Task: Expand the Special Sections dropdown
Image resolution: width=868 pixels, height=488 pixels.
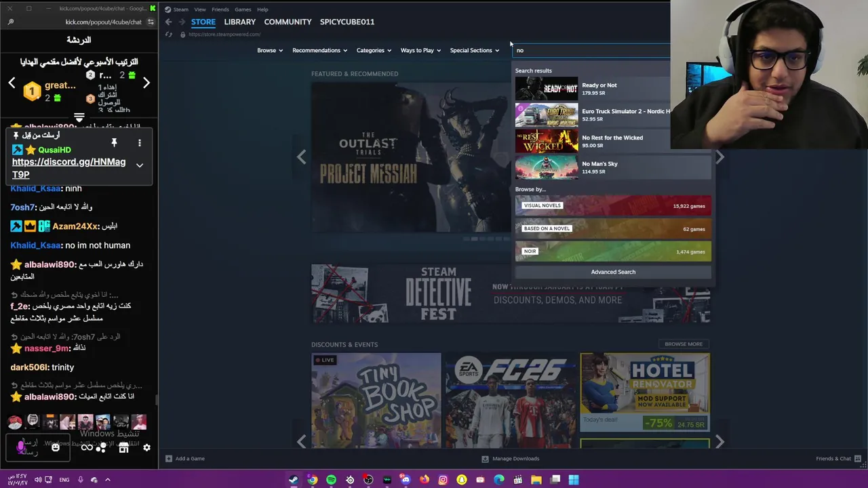Action: click(x=475, y=50)
